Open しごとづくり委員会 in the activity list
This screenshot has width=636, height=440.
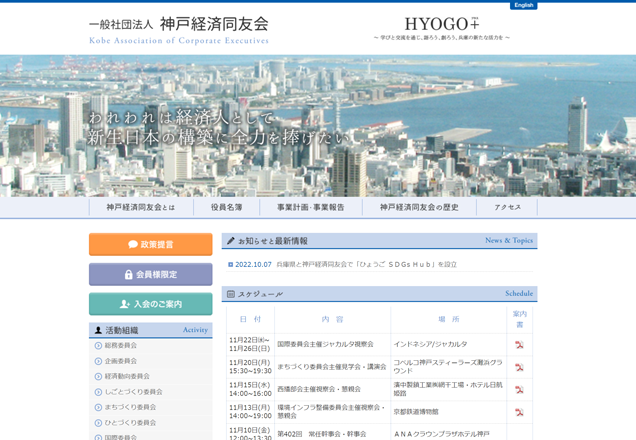click(133, 392)
